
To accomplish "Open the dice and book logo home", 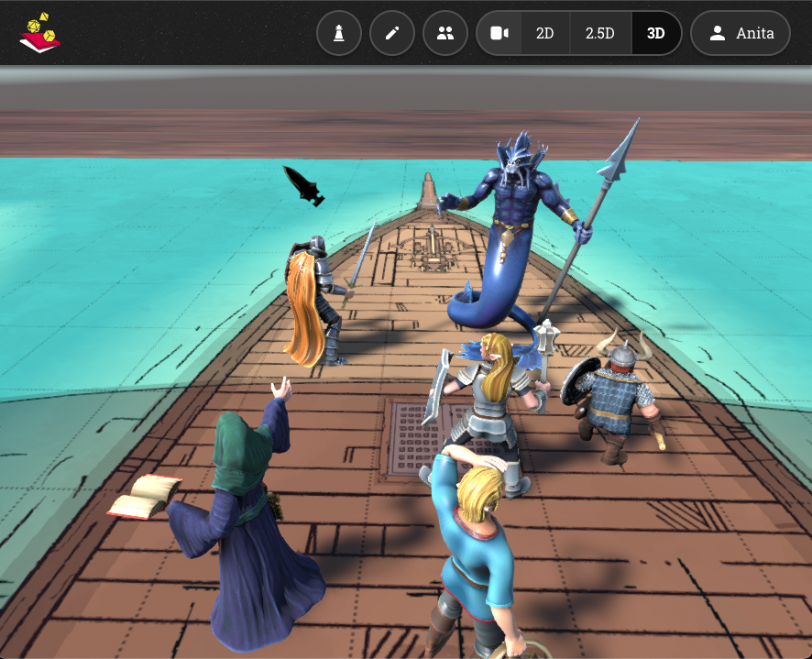I will click(40, 33).
